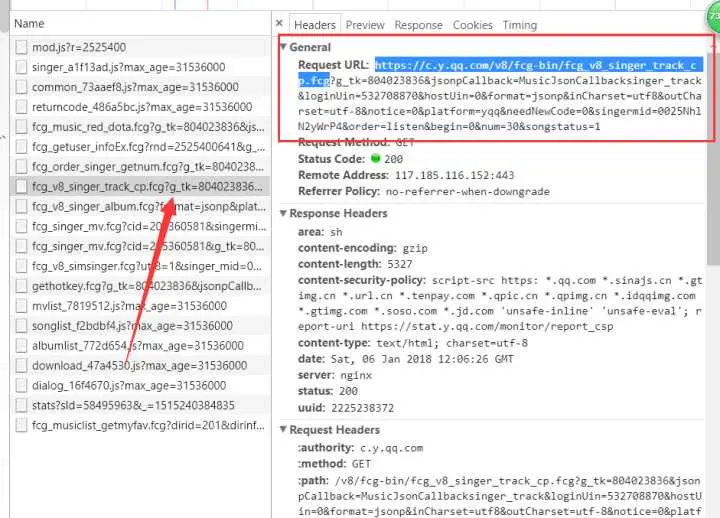This screenshot has width=720, height=518.
Task: Close the request details panel
Action: tap(279, 23)
